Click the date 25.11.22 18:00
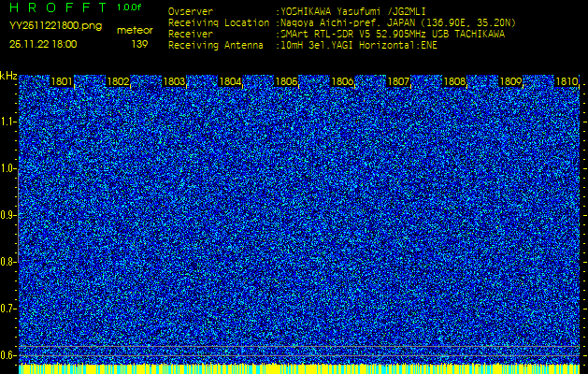The height and width of the screenshot is (374, 588). (43, 44)
